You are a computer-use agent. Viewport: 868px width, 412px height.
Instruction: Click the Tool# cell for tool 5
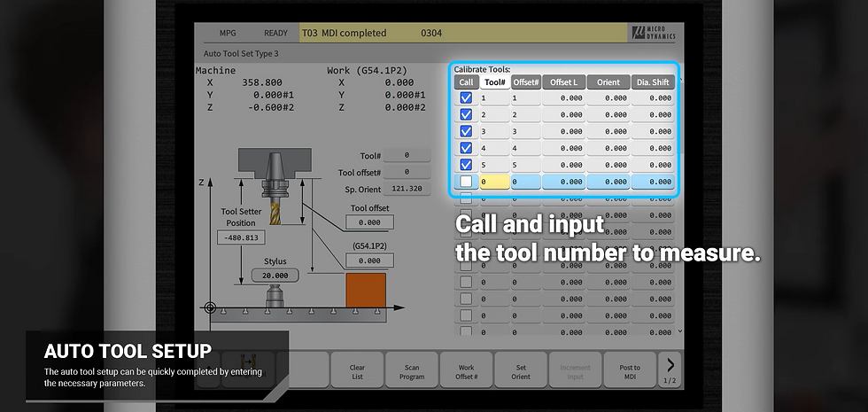tap(494, 165)
